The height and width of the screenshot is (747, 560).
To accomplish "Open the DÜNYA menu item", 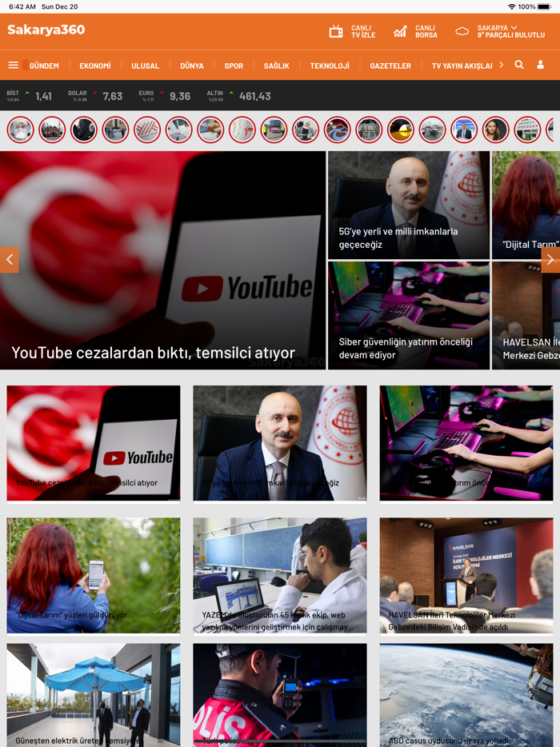I will (x=192, y=66).
